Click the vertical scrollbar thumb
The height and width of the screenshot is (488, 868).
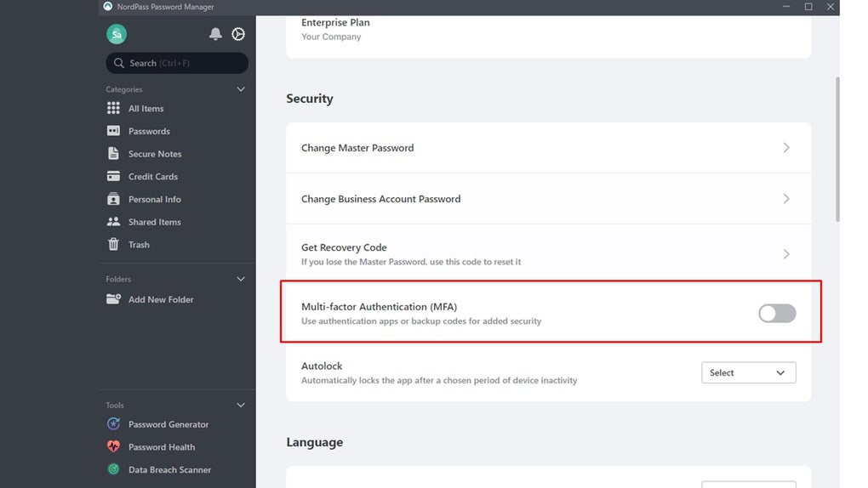coord(837,150)
